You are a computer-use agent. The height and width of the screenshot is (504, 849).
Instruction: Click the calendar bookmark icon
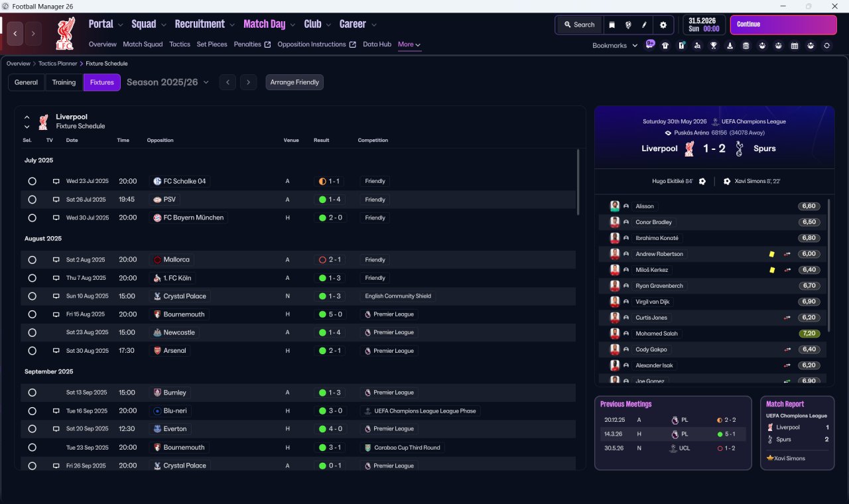tap(794, 46)
